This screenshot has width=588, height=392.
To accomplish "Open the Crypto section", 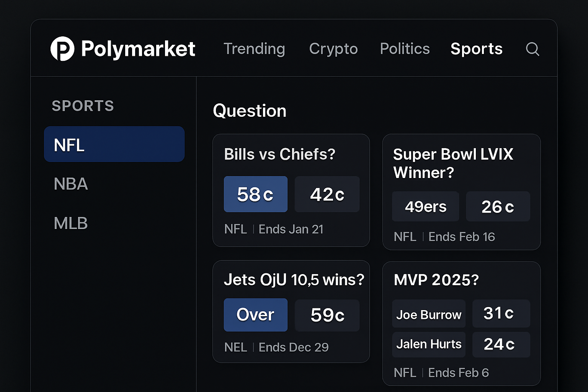I will (x=333, y=49).
